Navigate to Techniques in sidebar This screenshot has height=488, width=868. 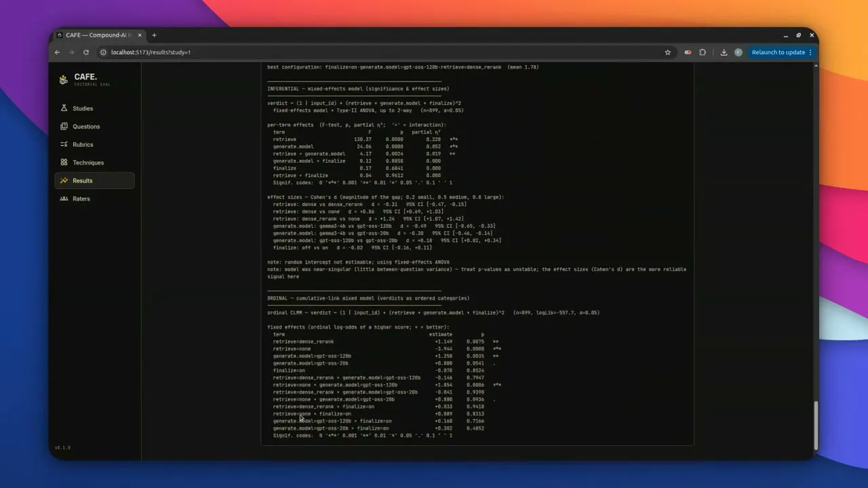pos(94,163)
